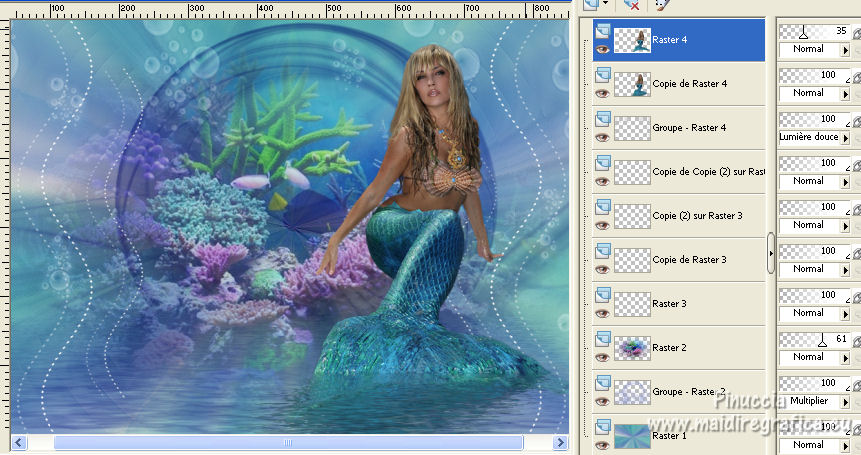The image size is (861, 455).
Task: Toggle eye of Copie de Copie (2) sur Raster layer
Action: click(602, 181)
